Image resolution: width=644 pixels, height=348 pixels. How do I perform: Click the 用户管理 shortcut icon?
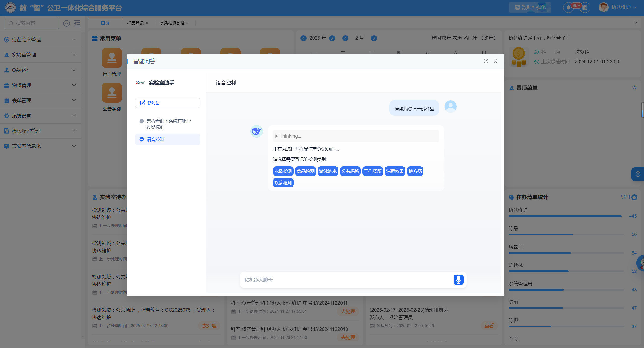coord(112,58)
